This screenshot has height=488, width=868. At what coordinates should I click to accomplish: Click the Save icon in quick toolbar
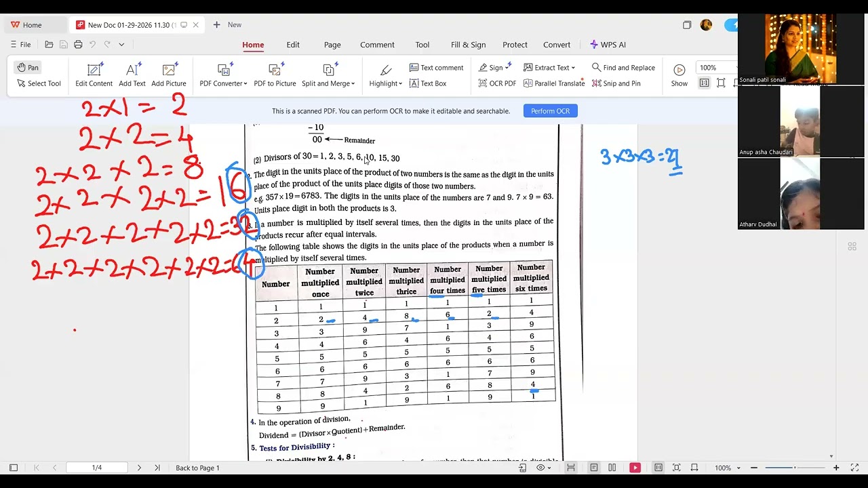63,45
